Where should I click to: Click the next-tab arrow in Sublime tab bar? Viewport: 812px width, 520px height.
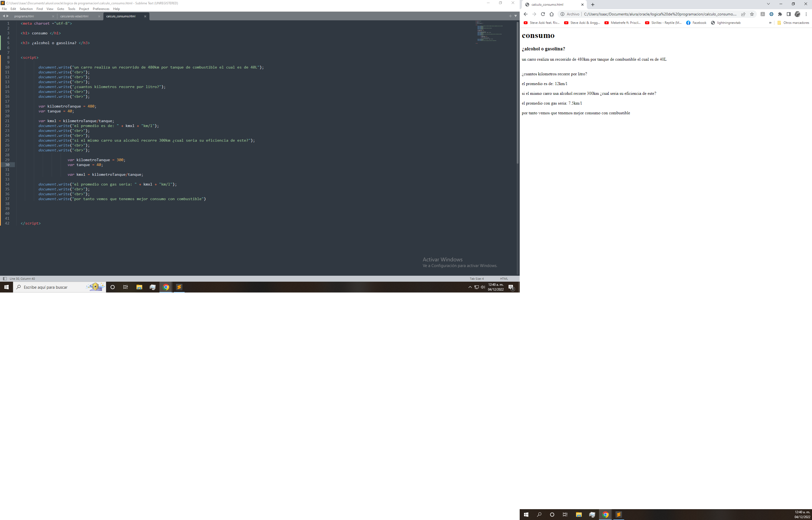8,16
